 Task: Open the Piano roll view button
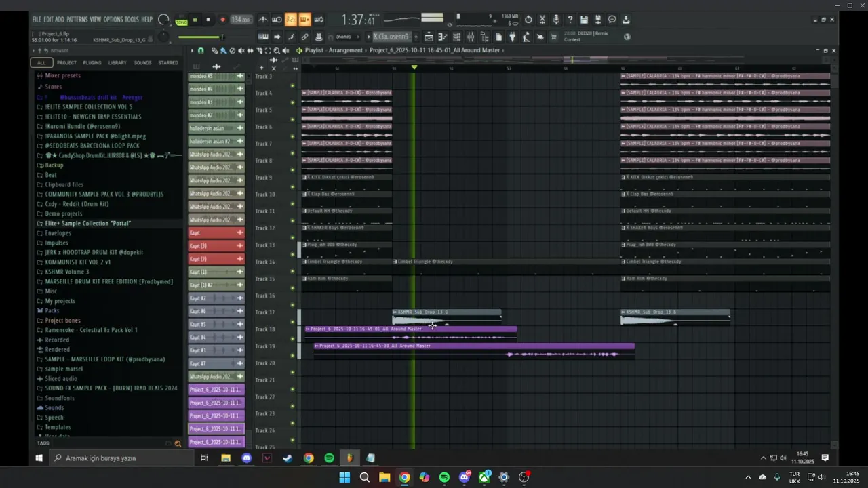tap(443, 37)
